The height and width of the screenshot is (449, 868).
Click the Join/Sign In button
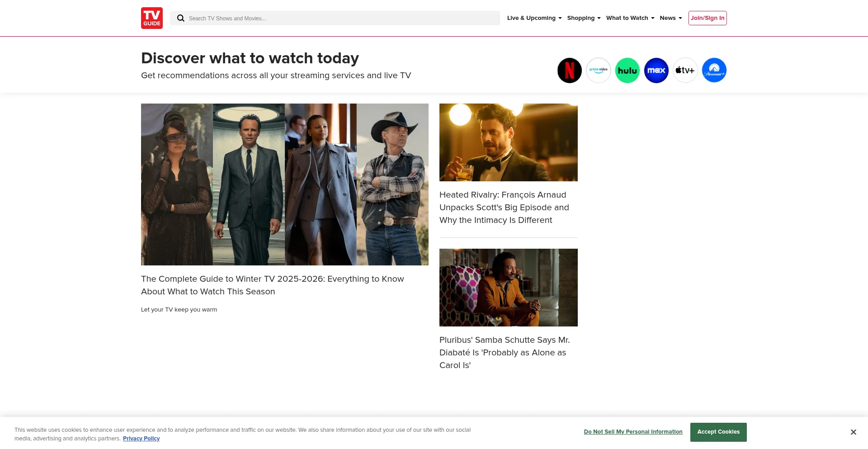(x=707, y=18)
